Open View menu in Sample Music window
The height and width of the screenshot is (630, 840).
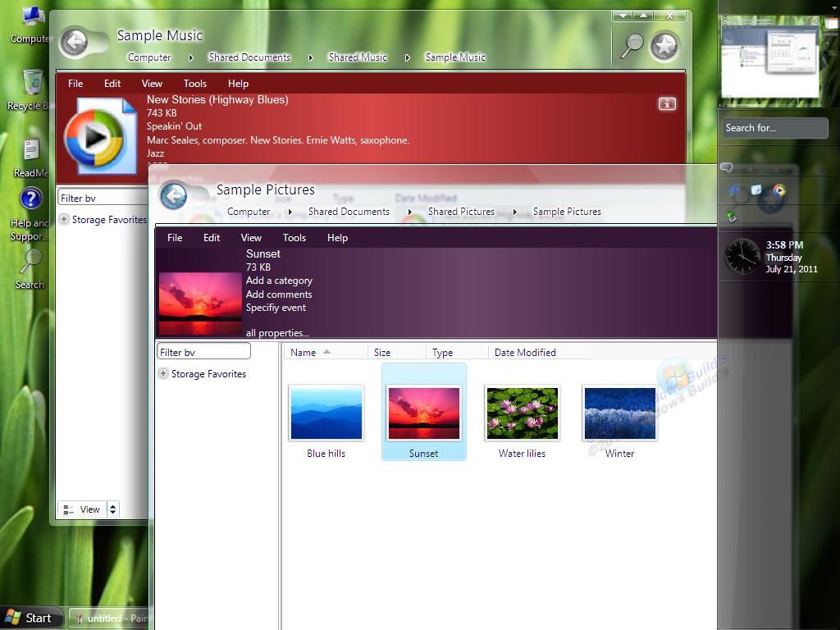pyautogui.click(x=152, y=84)
